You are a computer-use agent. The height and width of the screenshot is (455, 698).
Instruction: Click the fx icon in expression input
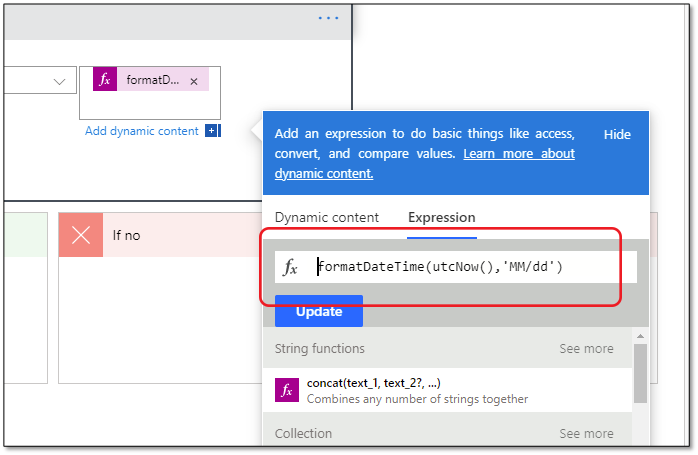pyautogui.click(x=290, y=267)
